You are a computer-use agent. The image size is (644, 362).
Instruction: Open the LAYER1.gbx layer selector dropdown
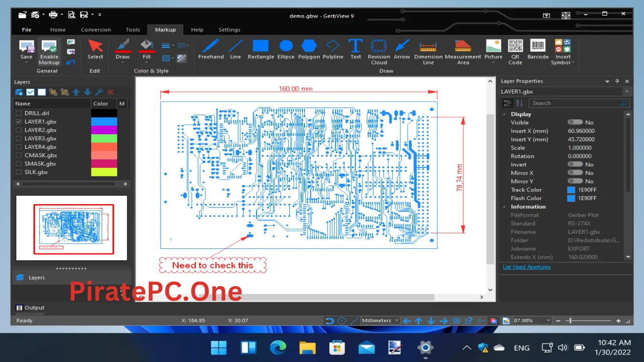627,92
